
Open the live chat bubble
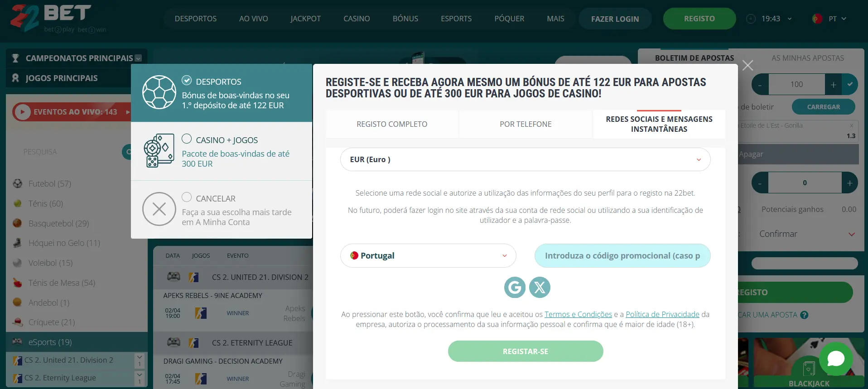point(835,359)
